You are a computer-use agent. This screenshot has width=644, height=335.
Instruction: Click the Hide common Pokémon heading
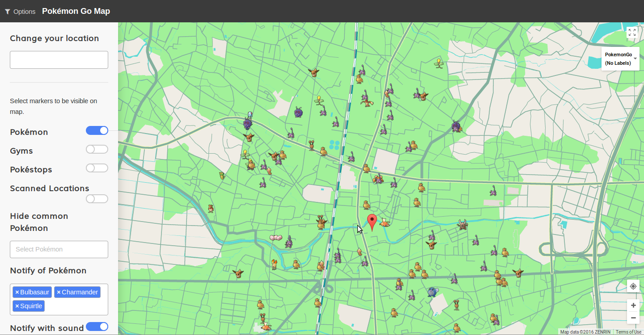pyautogui.click(x=39, y=222)
